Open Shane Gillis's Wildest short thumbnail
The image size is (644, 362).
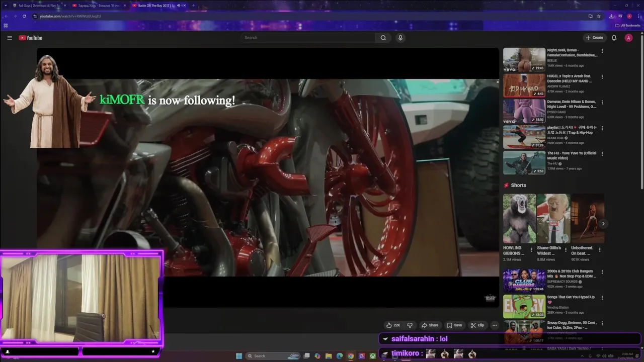click(x=553, y=219)
